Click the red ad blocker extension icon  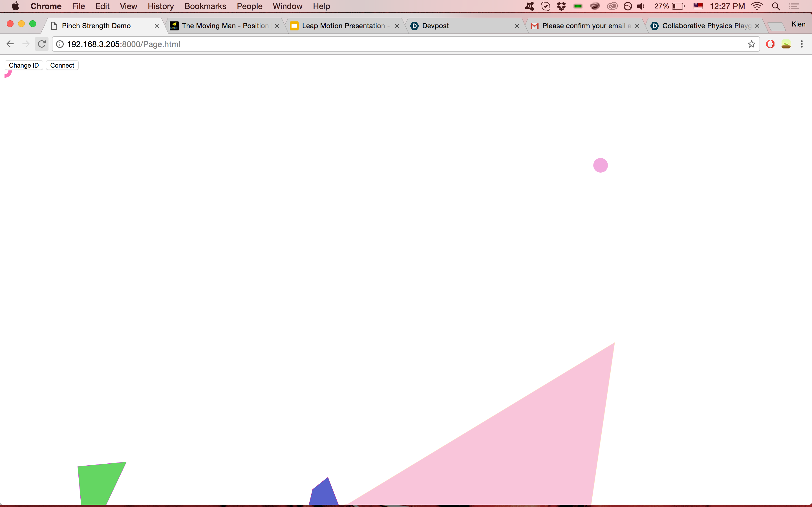770,44
